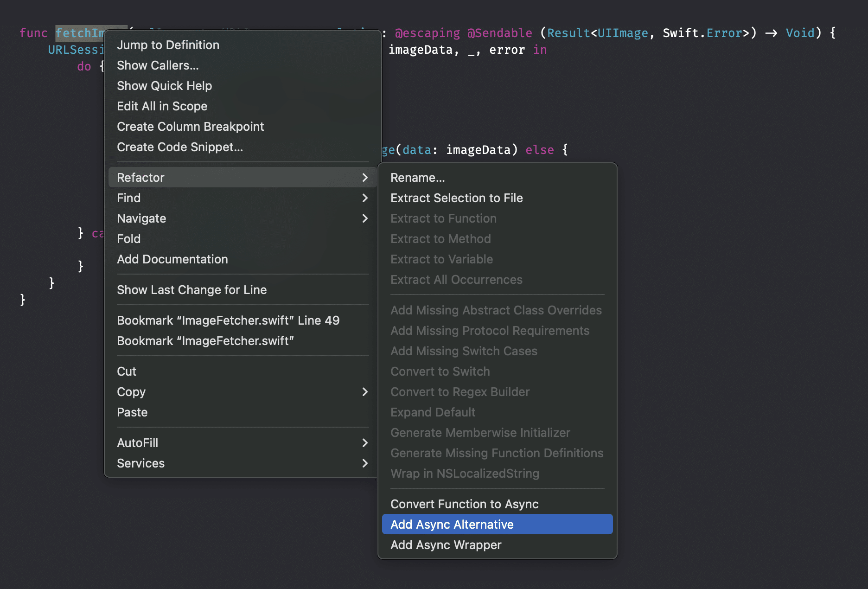This screenshot has height=589, width=868.
Task: Select Rename in Refactor submenu
Action: tap(417, 178)
